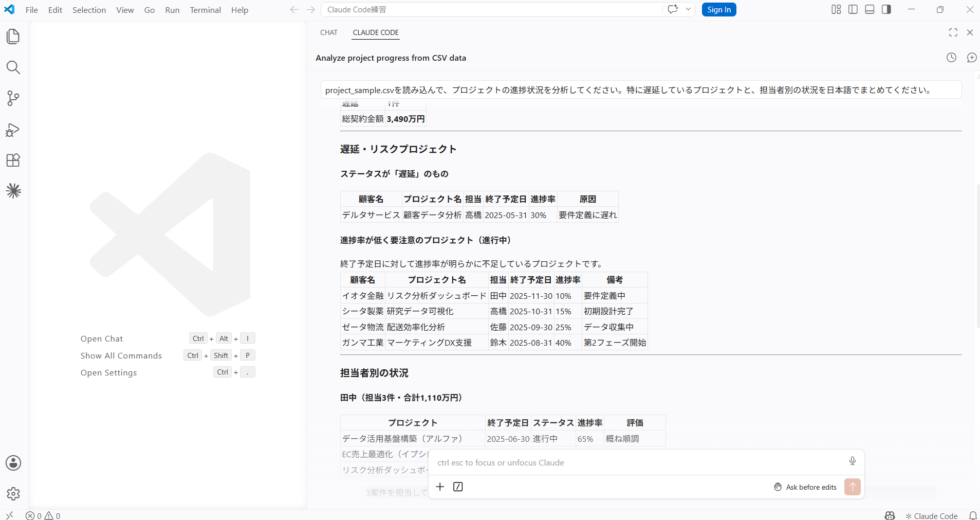Open the Help menu
980x520 pixels.
[x=239, y=10]
